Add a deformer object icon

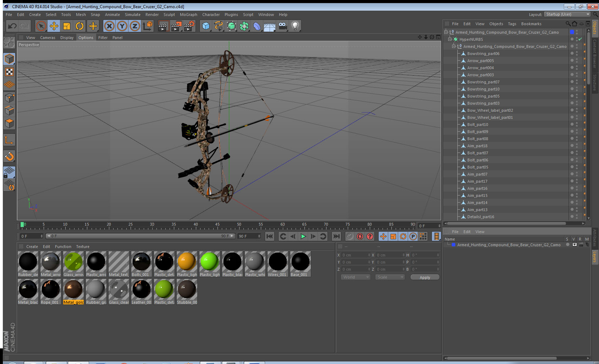point(257,26)
